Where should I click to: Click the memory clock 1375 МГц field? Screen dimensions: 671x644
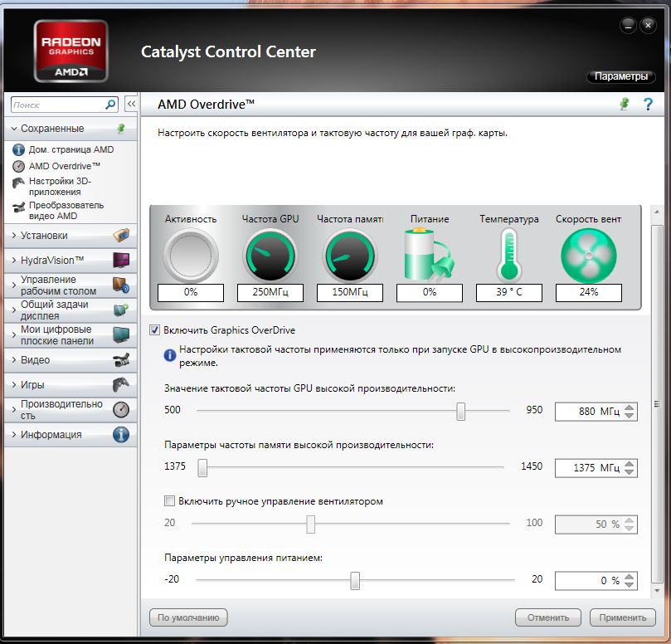(588, 468)
